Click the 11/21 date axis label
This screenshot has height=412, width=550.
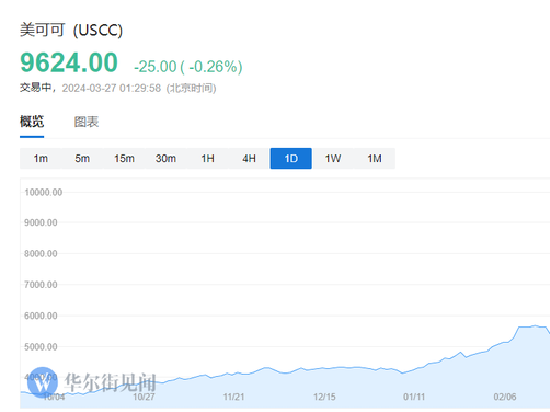tap(234, 397)
